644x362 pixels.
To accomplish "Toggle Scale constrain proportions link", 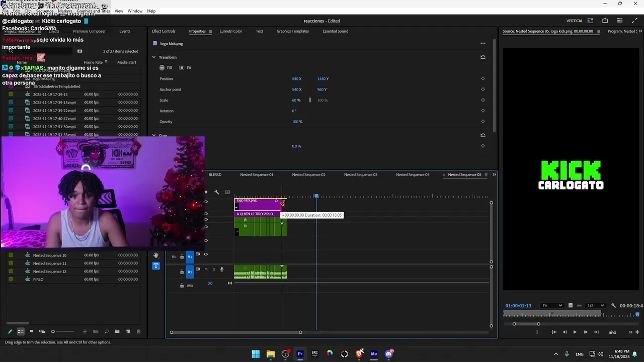I will 310,100.
